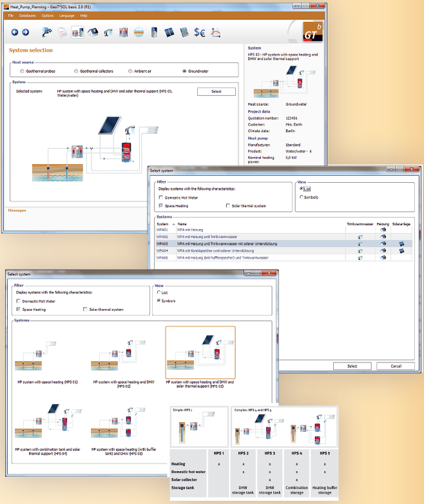Click Select button beside selected system text

click(216, 91)
